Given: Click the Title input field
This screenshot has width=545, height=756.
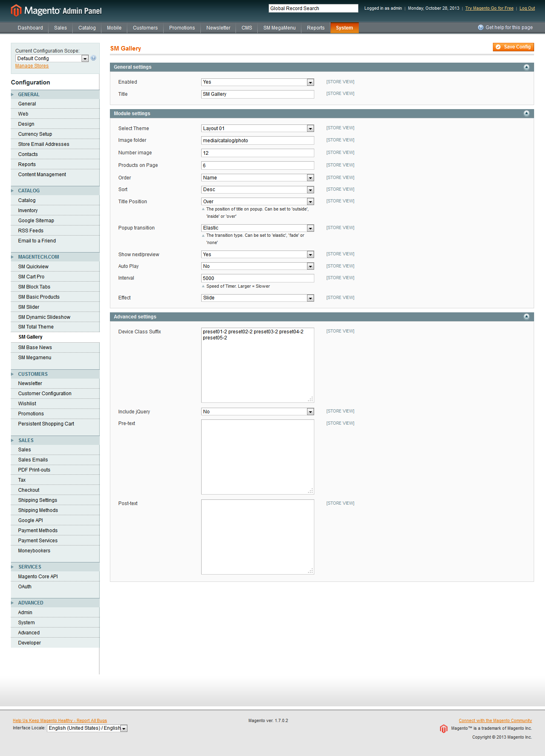Looking at the screenshot, I should click(258, 94).
